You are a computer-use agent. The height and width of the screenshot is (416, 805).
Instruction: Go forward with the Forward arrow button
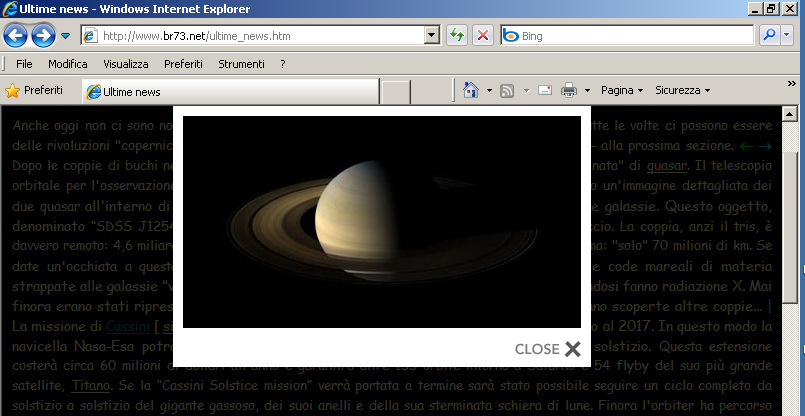pos(43,36)
